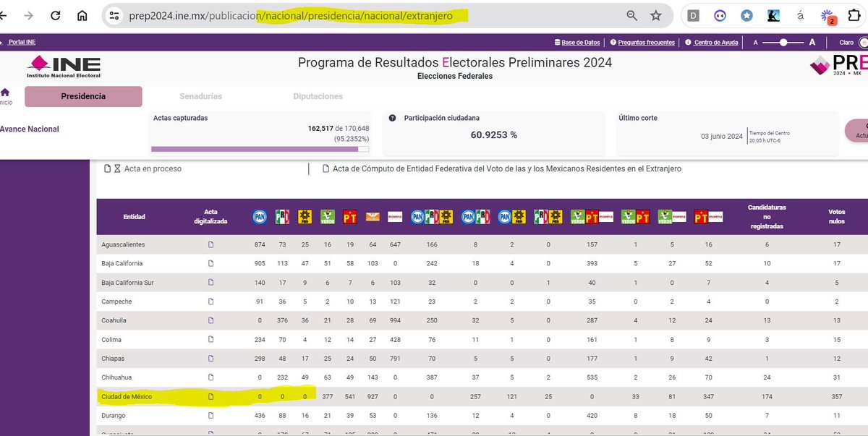Open Durango acta digitalizada document icon

pyautogui.click(x=211, y=416)
